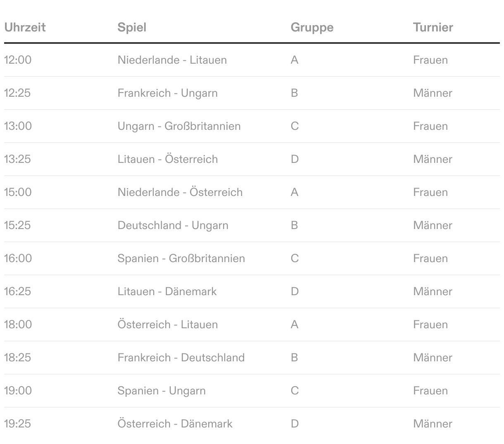Click the Frankreich - Deutschland match
Viewport: 504px width, 444px height.
[x=181, y=358]
